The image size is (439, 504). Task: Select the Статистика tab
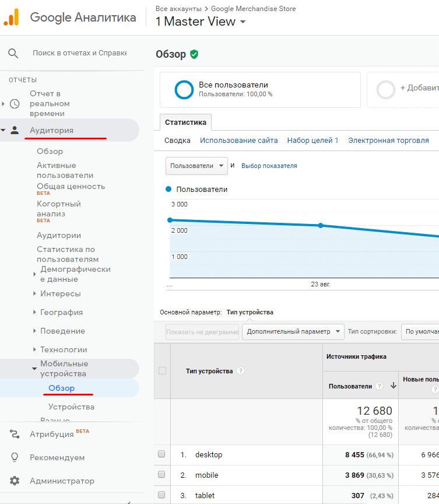185,122
